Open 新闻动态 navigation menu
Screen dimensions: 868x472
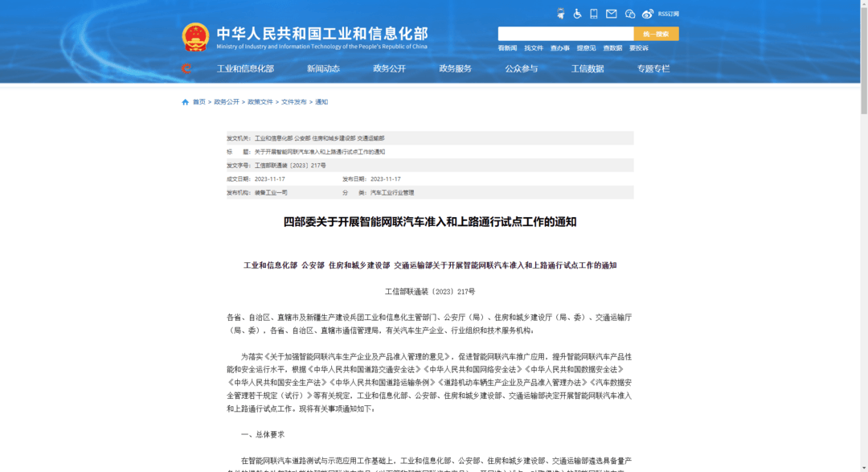point(323,68)
